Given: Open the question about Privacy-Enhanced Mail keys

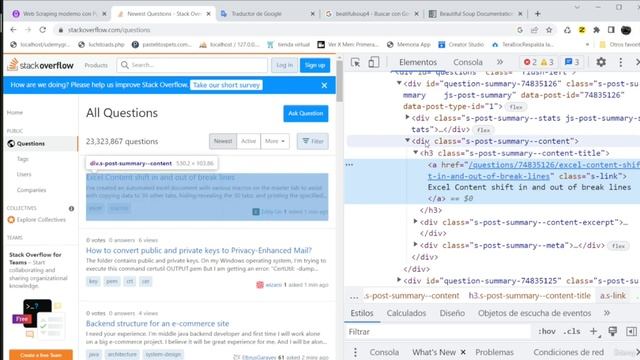Looking at the screenshot, I should [x=199, y=250].
